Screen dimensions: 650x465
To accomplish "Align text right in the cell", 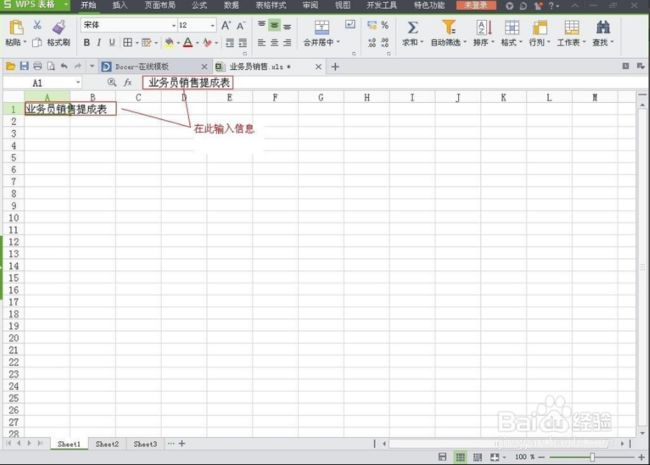I will [x=287, y=42].
